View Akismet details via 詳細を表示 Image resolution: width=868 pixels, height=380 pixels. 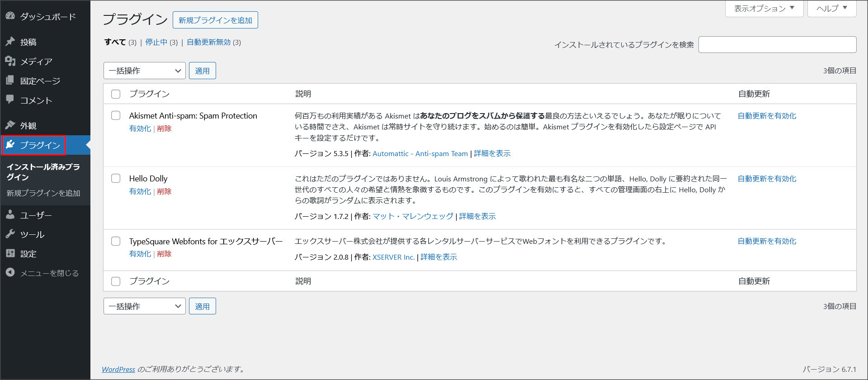[x=492, y=154]
